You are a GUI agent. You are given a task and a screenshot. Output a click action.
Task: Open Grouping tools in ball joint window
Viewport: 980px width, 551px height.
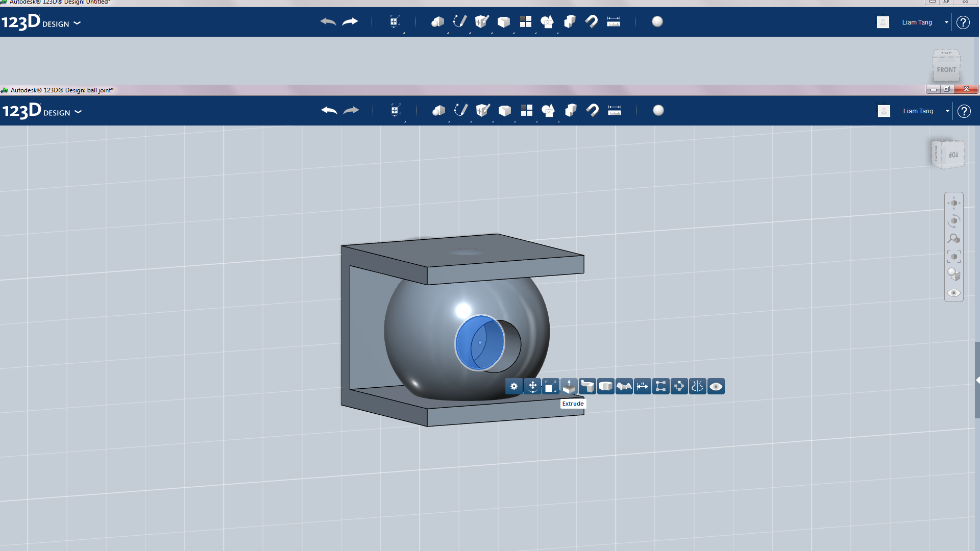click(548, 111)
